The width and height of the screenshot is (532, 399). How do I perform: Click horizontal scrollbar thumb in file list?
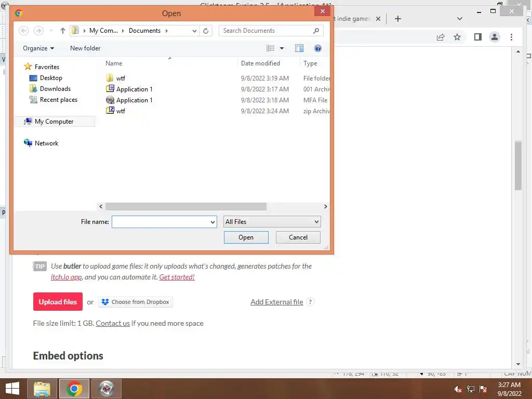[186, 206]
